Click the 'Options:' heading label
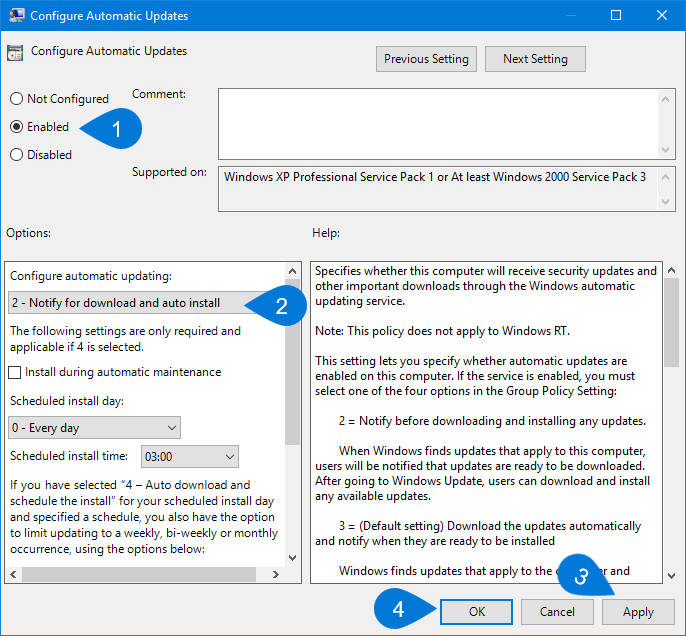The height and width of the screenshot is (636, 686). pyautogui.click(x=28, y=233)
